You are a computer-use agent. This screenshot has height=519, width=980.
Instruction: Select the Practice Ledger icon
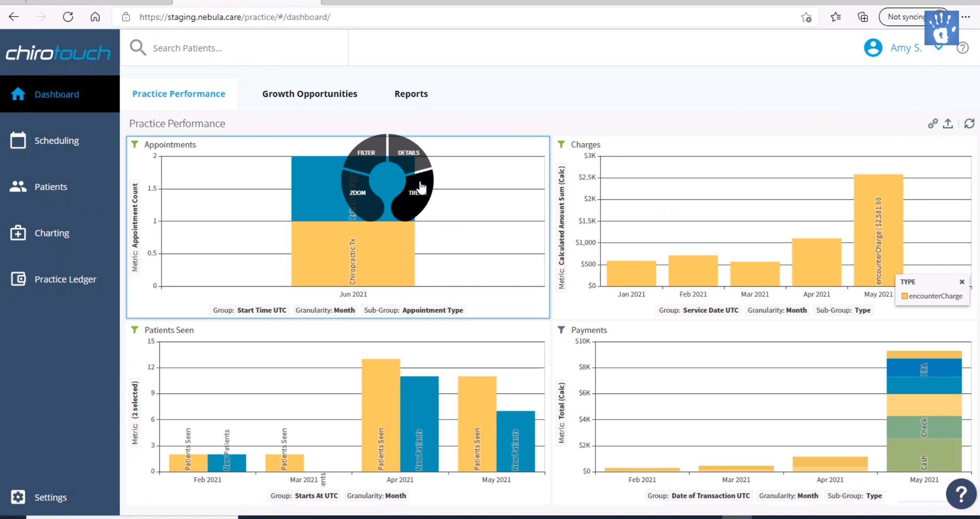[17, 279]
